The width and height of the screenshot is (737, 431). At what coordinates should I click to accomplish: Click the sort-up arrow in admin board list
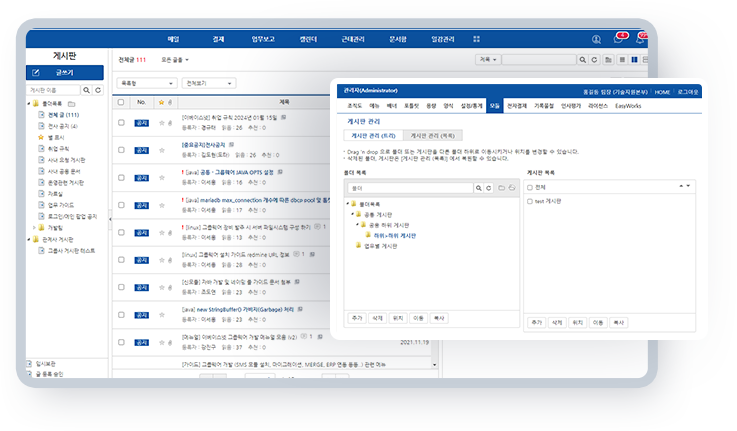(681, 187)
